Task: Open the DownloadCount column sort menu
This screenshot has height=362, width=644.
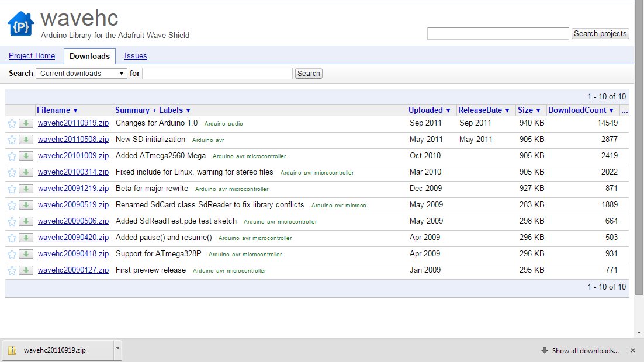Action: (x=581, y=110)
